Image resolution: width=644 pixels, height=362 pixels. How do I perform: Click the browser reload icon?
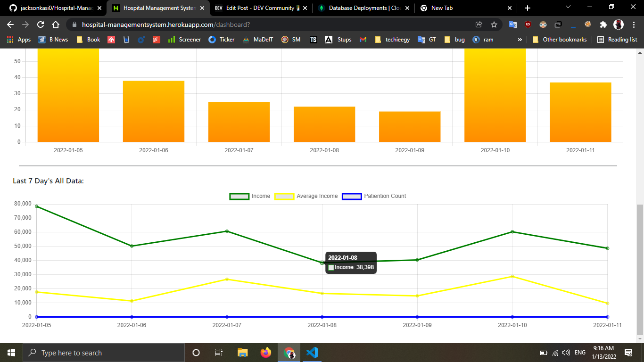(x=41, y=25)
